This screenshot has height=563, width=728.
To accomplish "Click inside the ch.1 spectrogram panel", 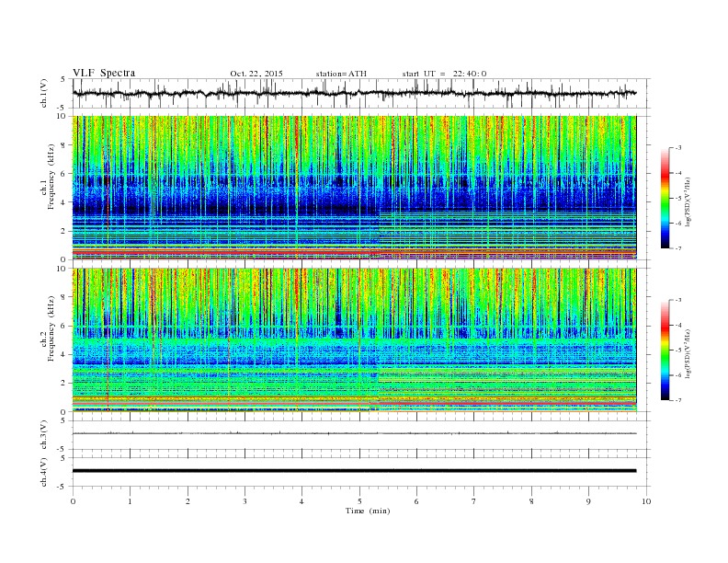I will pyautogui.click(x=354, y=188).
